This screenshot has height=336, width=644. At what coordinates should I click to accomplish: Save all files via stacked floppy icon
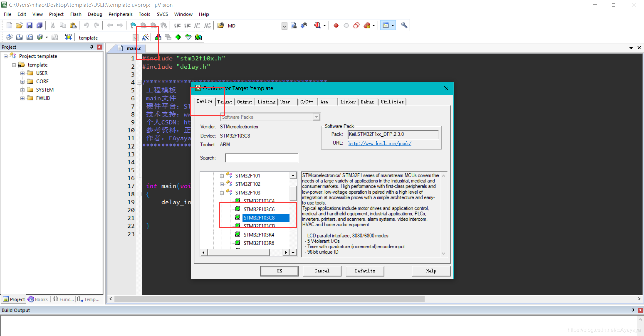tap(40, 25)
